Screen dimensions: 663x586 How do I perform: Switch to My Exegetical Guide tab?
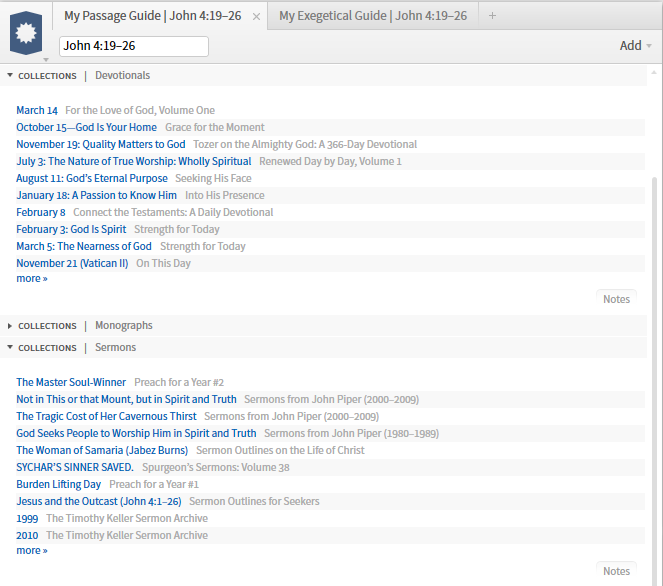click(x=373, y=16)
